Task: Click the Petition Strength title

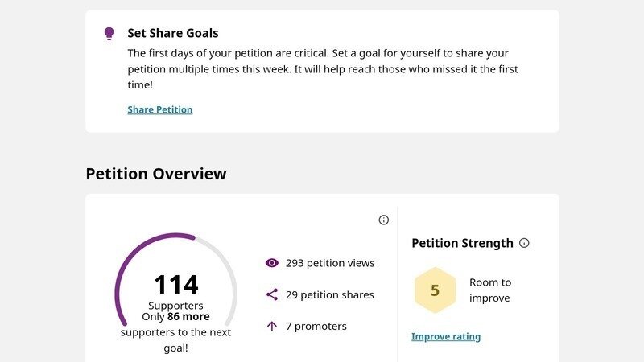Action: [x=462, y=243]
